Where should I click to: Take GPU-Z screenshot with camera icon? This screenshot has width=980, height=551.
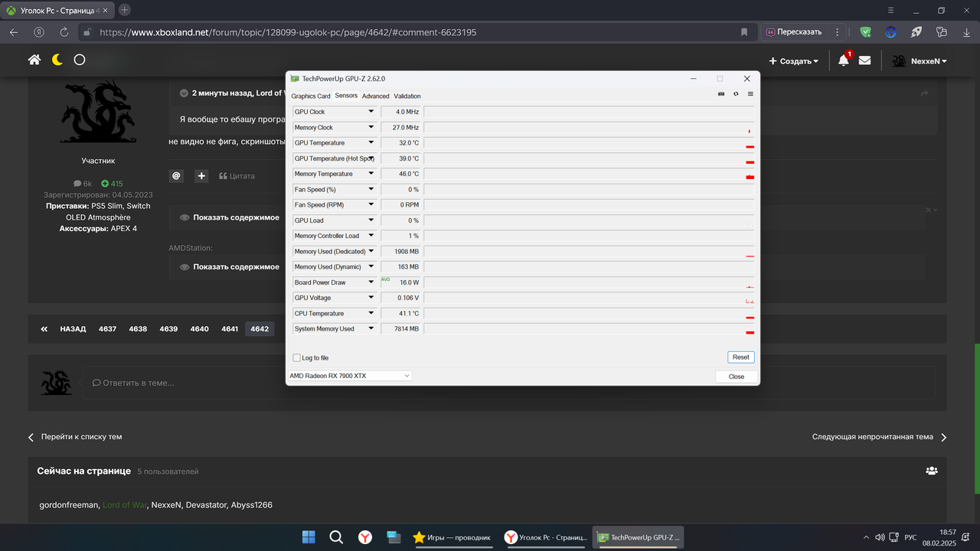point(721,94)
